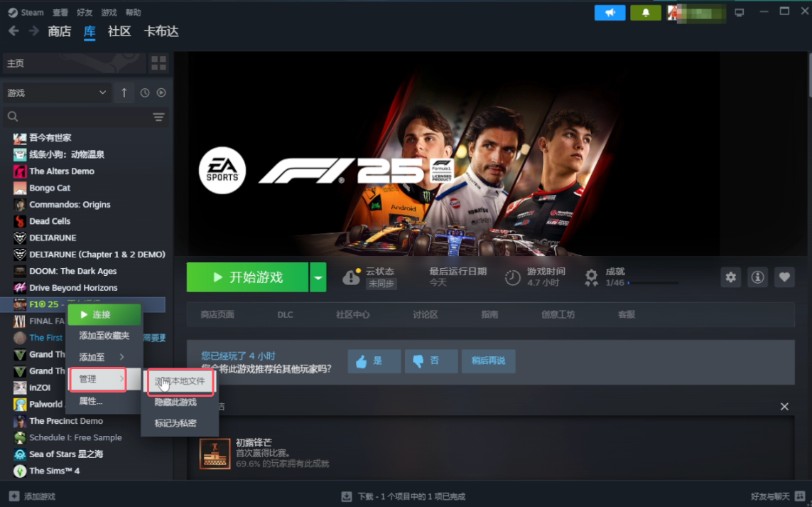Click the achievements ribbon icon
This screenshot has width=812, height=507.
pyautogui.click(x=591, y=277)
